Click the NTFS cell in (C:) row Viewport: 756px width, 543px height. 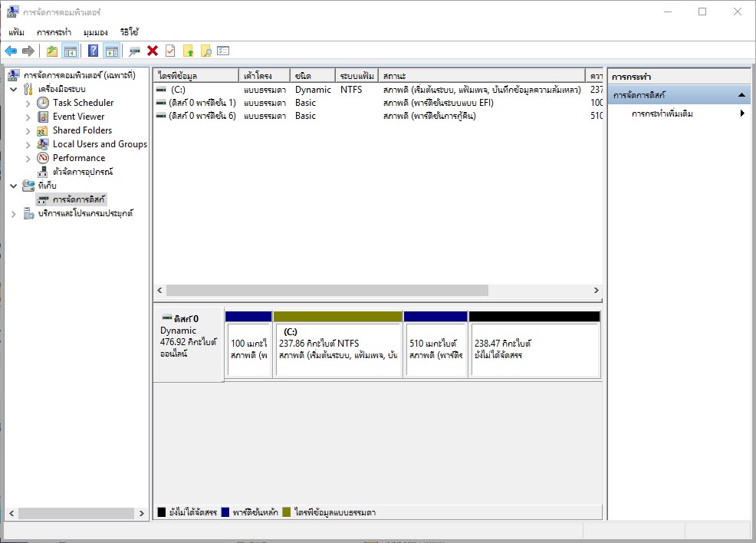click(x=351, y=90)
